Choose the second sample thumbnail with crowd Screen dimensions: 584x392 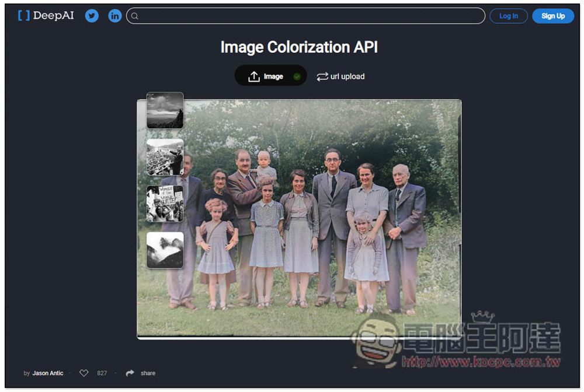click(x=165, y=157)
